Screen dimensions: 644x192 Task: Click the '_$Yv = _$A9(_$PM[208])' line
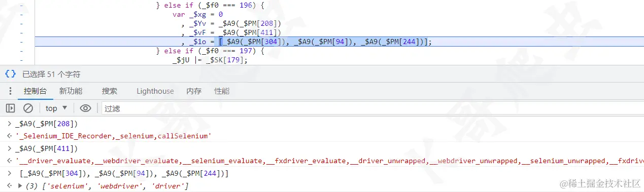pyautogui.click(x=231, y=23)
